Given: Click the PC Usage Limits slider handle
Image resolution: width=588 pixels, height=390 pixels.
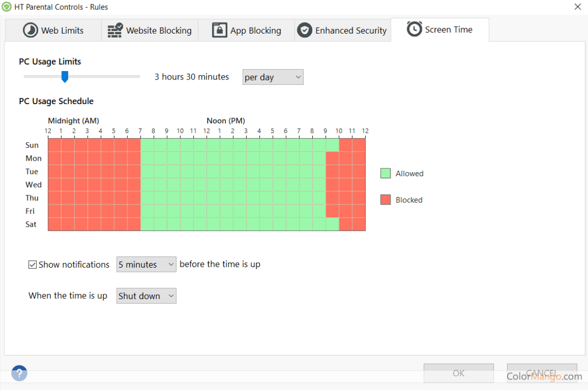Looking at the screenshot, I should [64, 77].
